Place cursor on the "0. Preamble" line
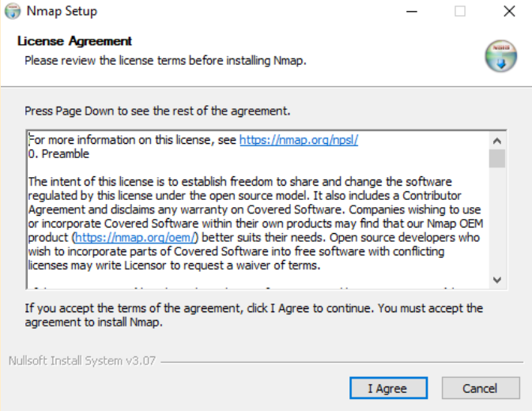The height and width of the screenshot is (411, 532). click(58, 154)
